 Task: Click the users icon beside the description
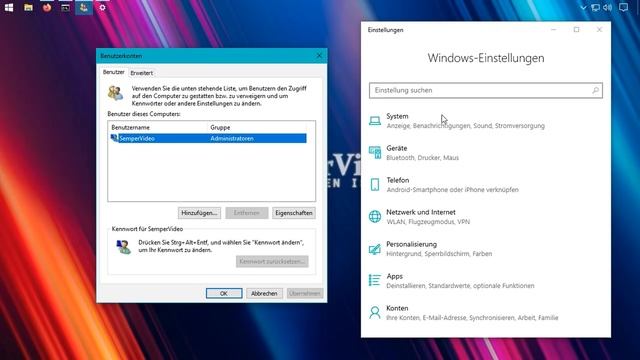[x=116, y=93]
